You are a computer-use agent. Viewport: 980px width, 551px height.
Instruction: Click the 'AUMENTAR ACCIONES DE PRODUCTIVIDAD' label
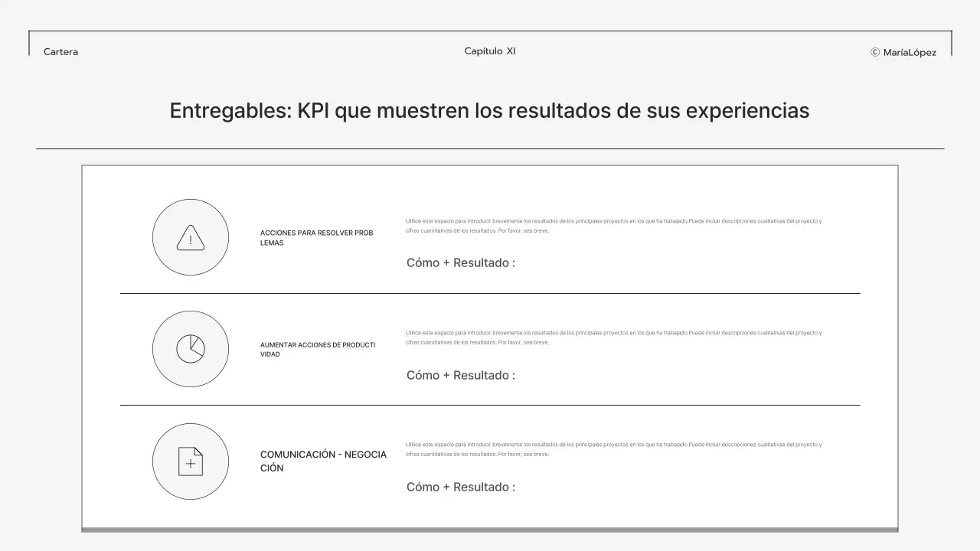click(317, 350)
